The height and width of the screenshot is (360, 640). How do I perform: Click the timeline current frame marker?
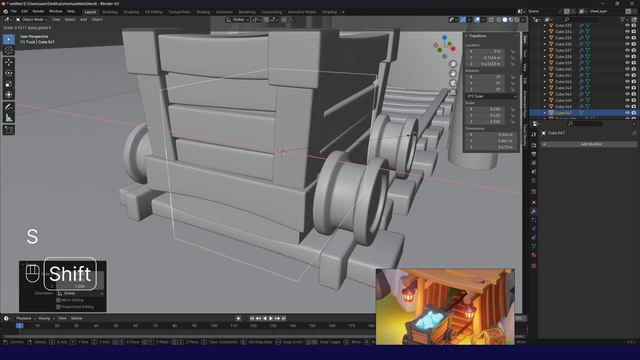coord(20,326)
